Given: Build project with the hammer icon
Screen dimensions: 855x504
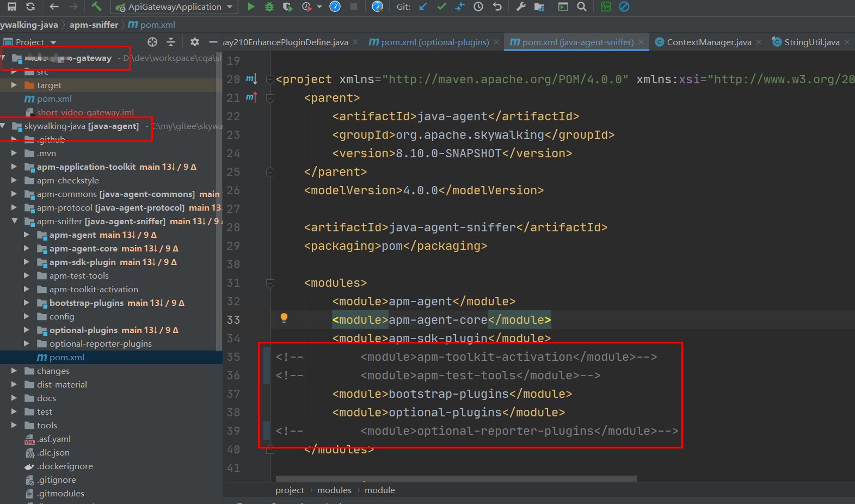Looking at the screenshot, I should (x=96, y=7).
